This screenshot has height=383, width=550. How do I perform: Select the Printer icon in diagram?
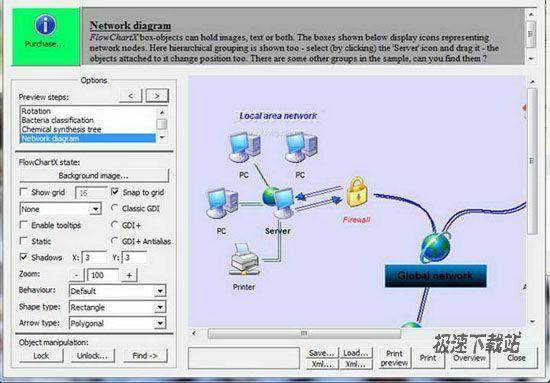click(x=244, y=260)
